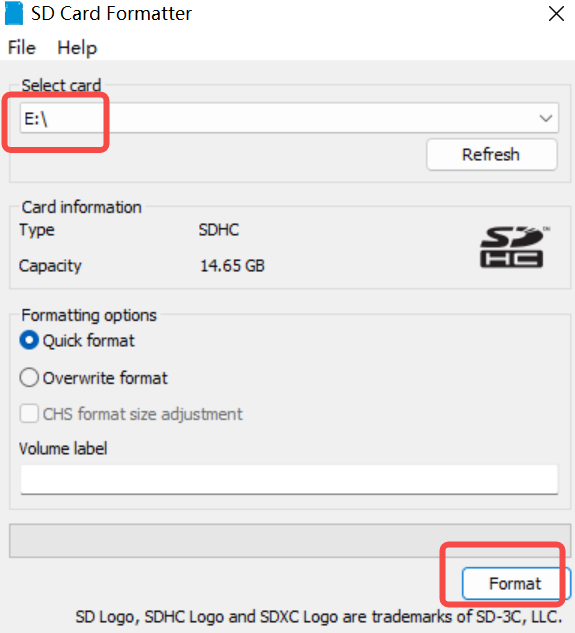Open the Help menu
Image resolution: width=575 pixels, height=633 pixels.
[x=77, y=48]
